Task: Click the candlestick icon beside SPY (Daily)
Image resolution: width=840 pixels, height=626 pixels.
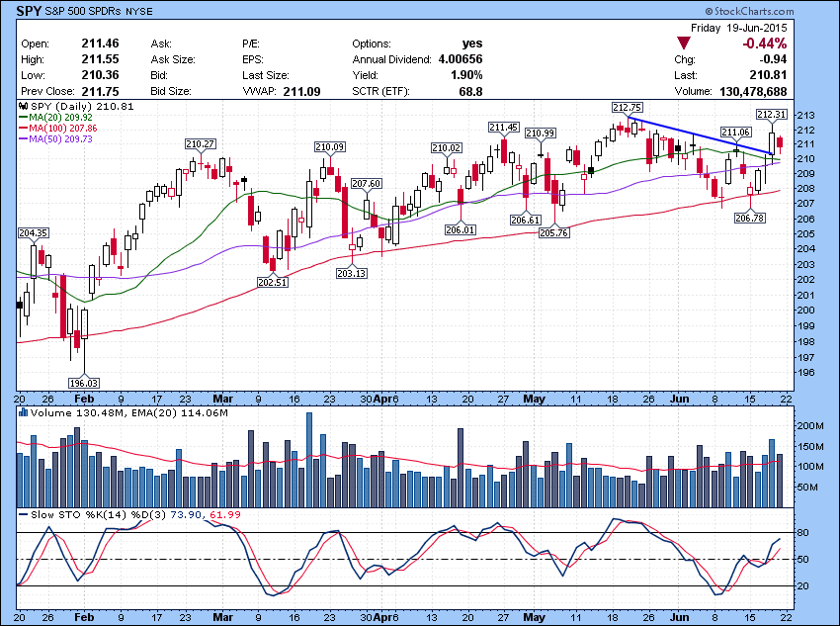Action: coord(24,106)
